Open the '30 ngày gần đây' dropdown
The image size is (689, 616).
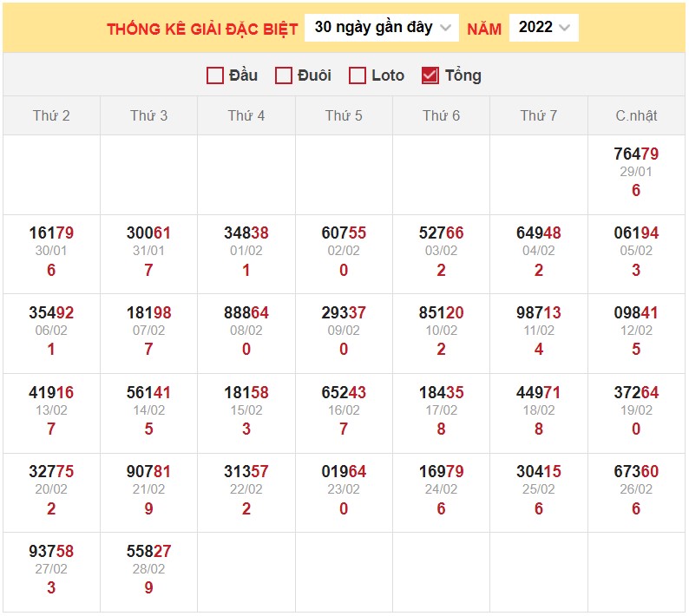click(x=382, y=28)
